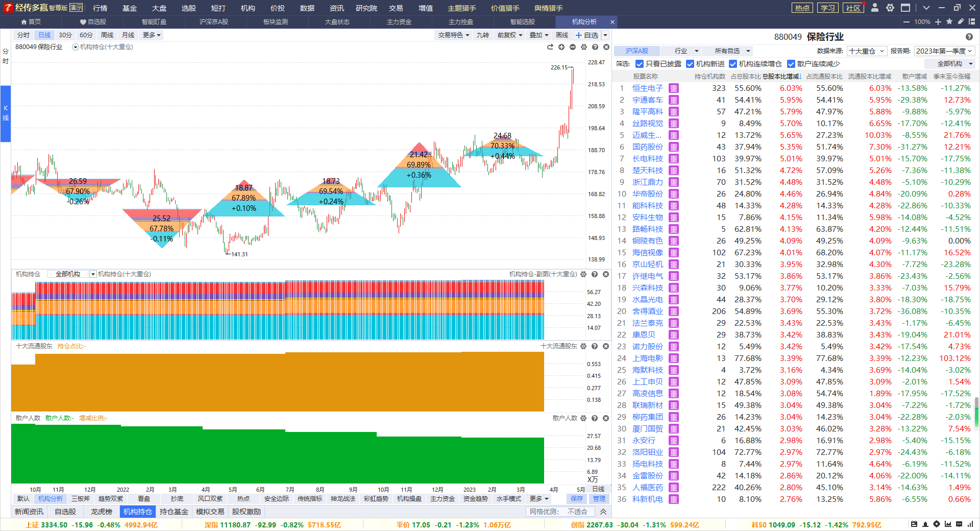Click 保存 template button
The image size is (980, 531).
tap(577, 499)
